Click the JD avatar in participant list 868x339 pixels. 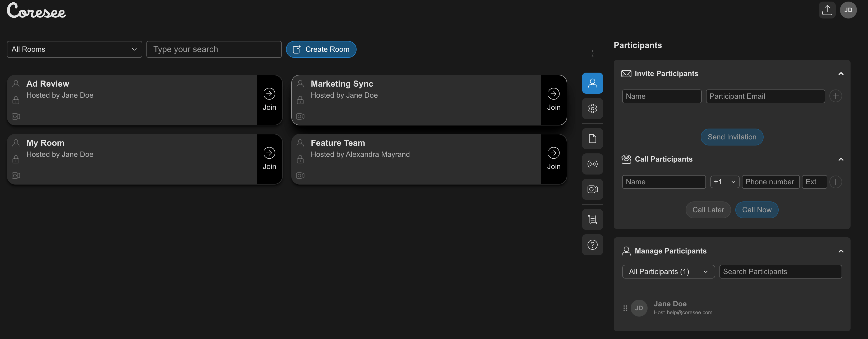639,308
